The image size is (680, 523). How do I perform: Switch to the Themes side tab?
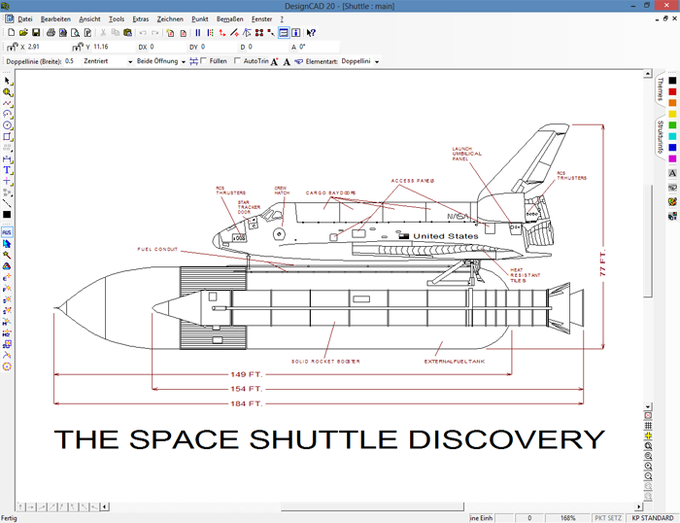click(x=660, y=89)
